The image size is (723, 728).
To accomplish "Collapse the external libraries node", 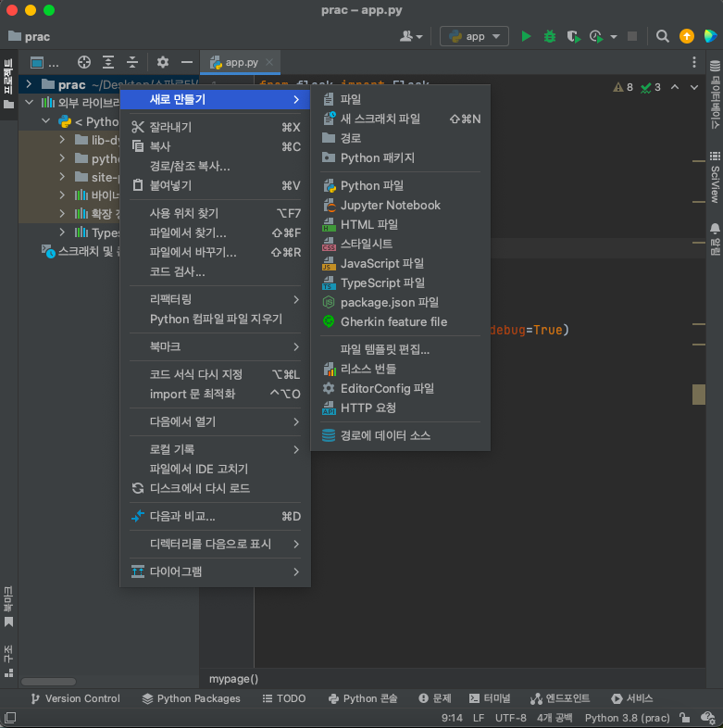I will pos(29,102).
